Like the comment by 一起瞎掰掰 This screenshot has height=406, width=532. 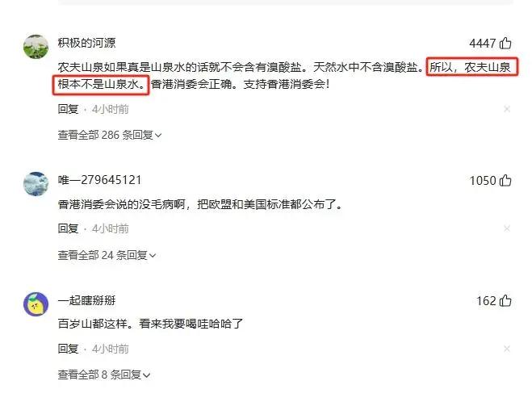(x=505, y=300)
